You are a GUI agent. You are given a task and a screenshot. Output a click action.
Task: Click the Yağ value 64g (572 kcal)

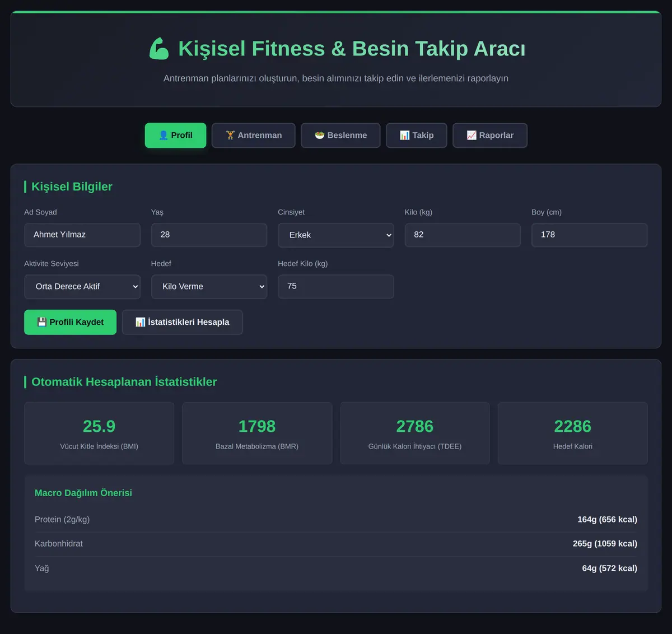click(610, 568)
